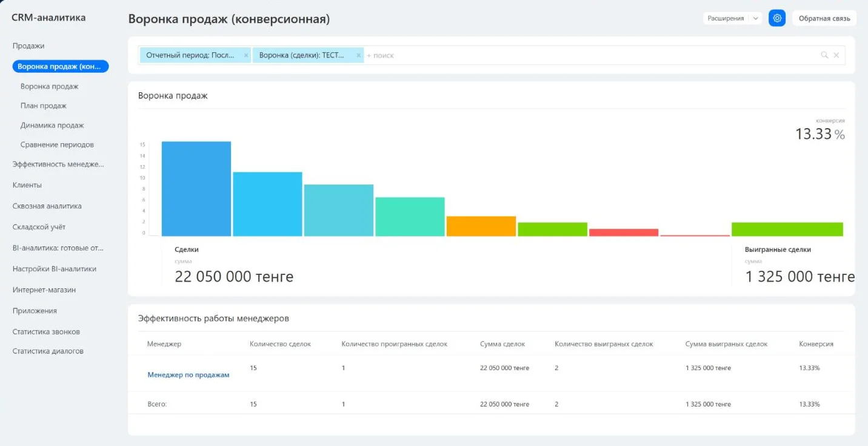
Task: Open Сквозная аналитика section
Action: (47, 206)
